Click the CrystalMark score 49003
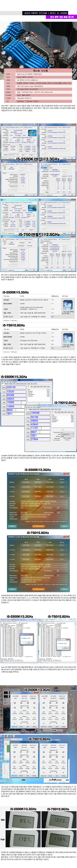The width and height of the screenshot is (77, 868). tap(10, 399)
